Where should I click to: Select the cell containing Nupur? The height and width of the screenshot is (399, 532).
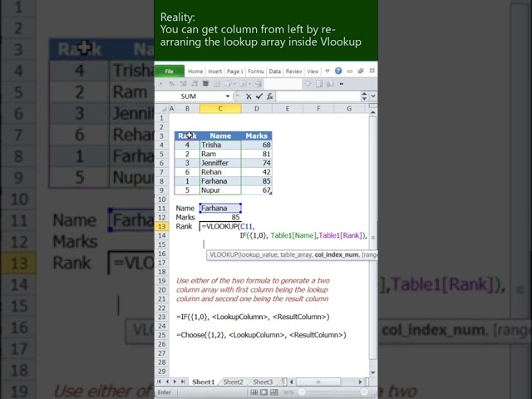click(220, 190)
